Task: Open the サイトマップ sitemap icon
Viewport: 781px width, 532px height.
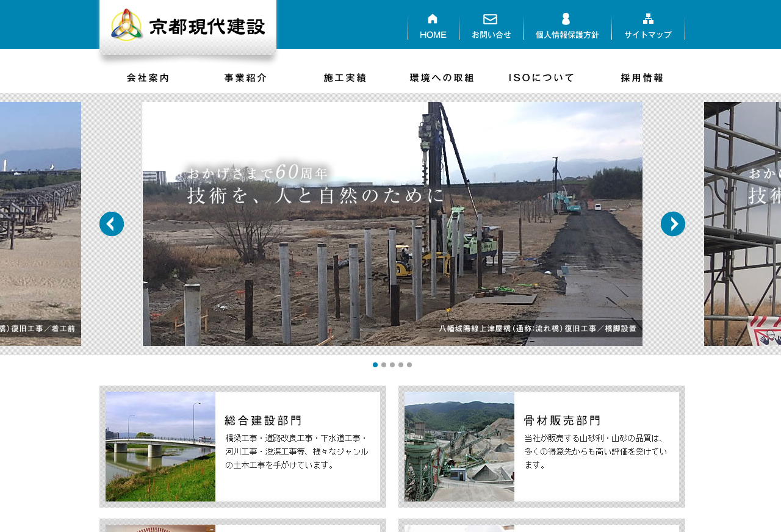Action: point(648,19)
